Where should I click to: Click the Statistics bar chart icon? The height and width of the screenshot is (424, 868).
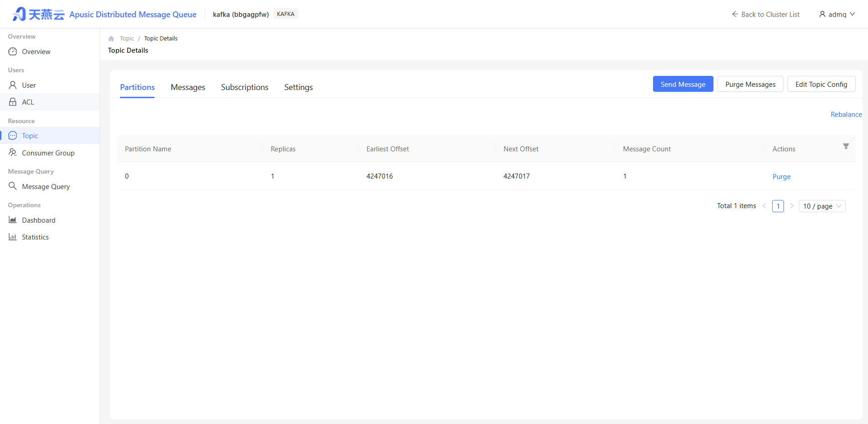point(13,237)
